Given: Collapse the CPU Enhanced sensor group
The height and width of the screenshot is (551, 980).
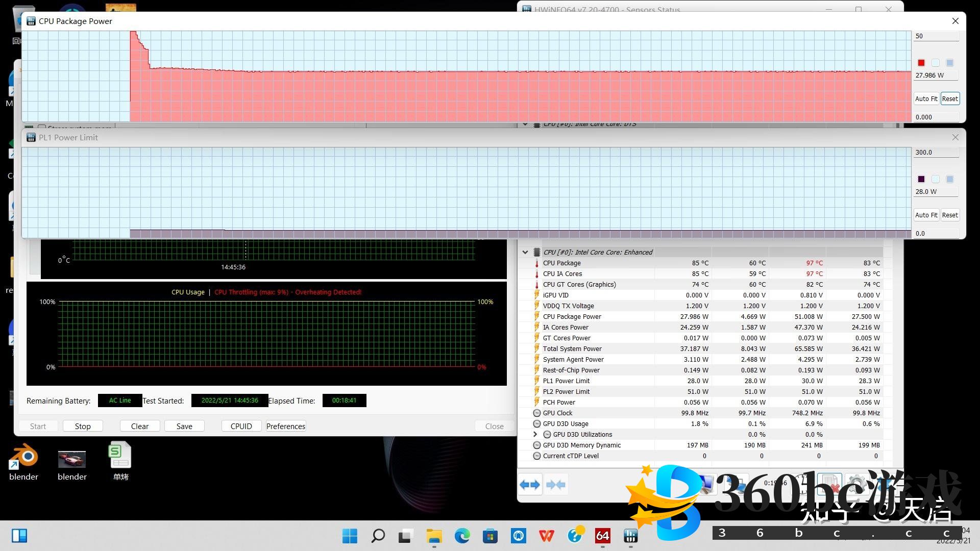Looking at the screenshot, I should pos(525,252).
